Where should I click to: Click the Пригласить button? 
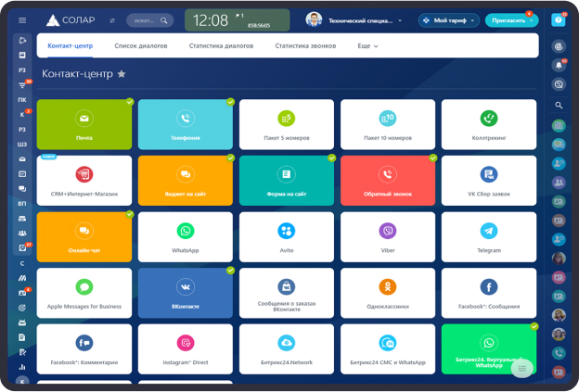click(511, 20)
